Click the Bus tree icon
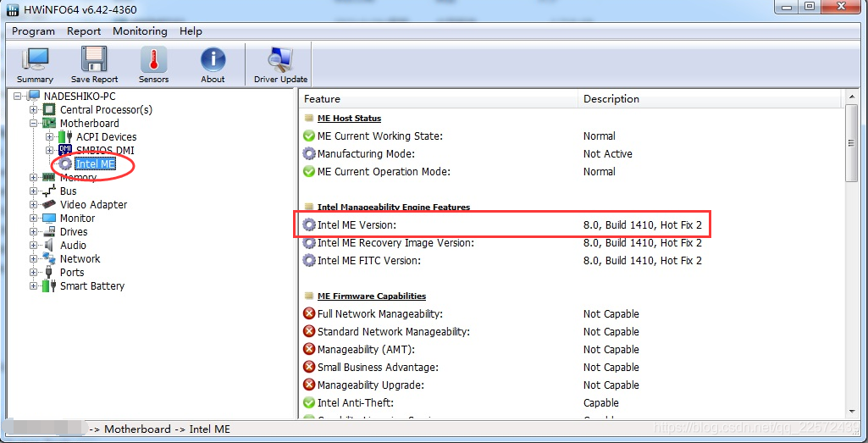Viewport: 868px width, 443px height. click(x=49, y=191)
